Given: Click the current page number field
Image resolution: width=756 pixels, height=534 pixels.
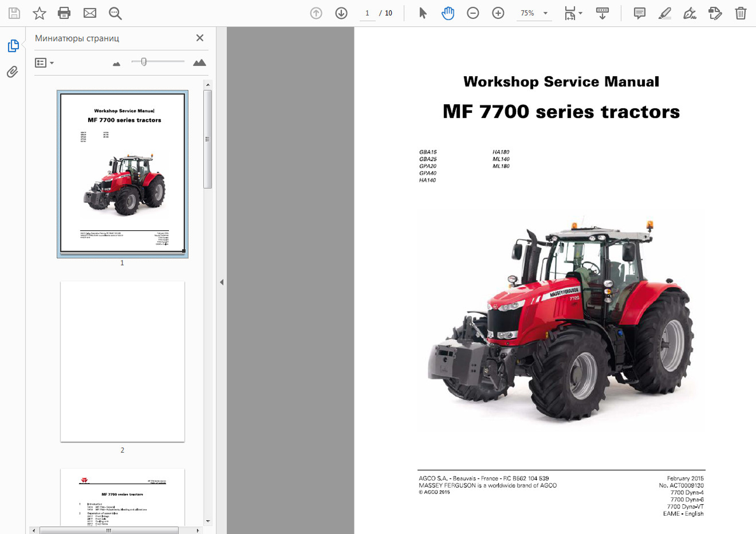Looking at the screenshot, I should pyautogui.click(x=367, y=13).
